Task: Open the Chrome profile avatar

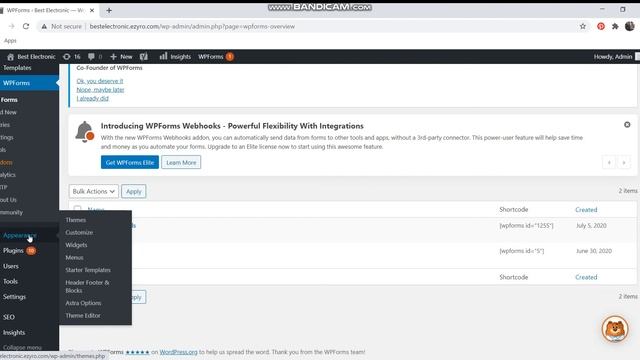Action: point(629,26)
